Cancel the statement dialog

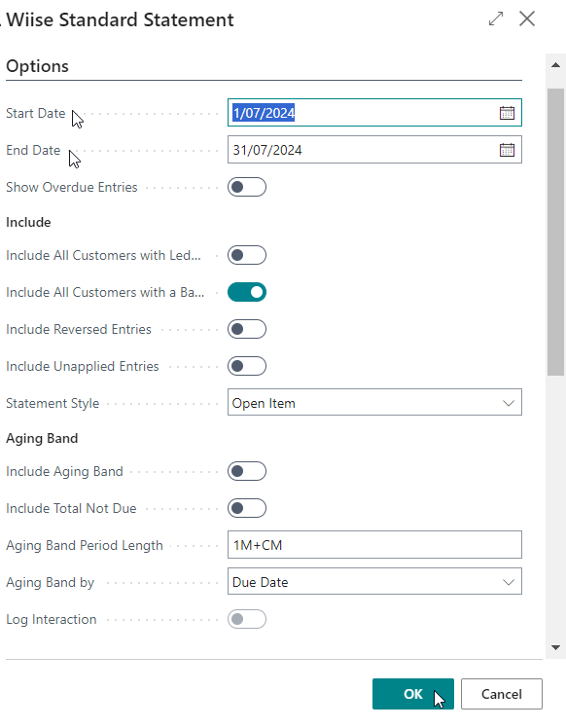502,694
